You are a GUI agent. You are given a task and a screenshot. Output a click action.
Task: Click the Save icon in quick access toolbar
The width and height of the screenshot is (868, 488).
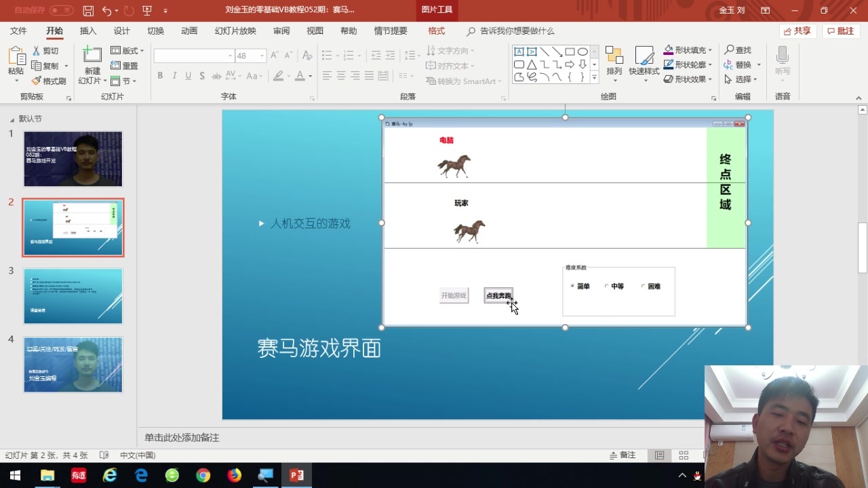tap(88, 11)
